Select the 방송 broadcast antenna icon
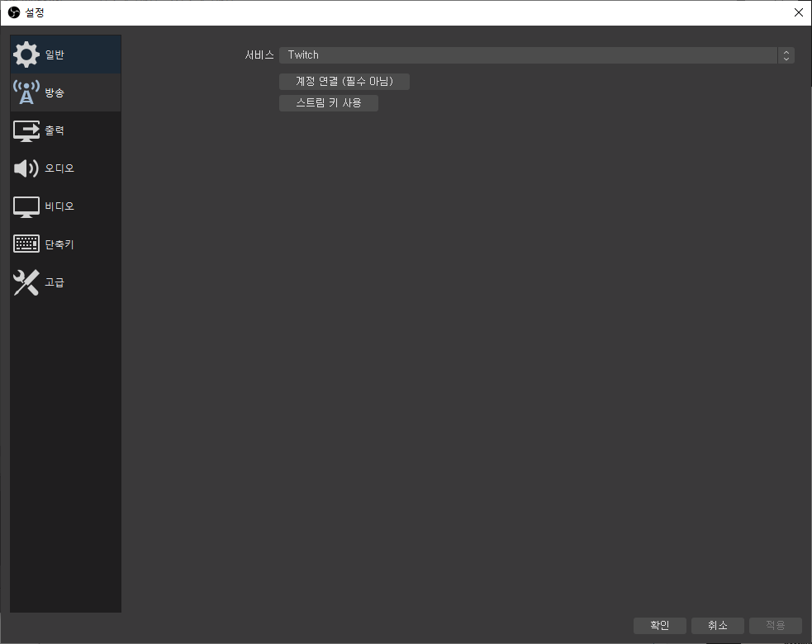The width and height of the screenshot is (812, 644). click(26, 92)
